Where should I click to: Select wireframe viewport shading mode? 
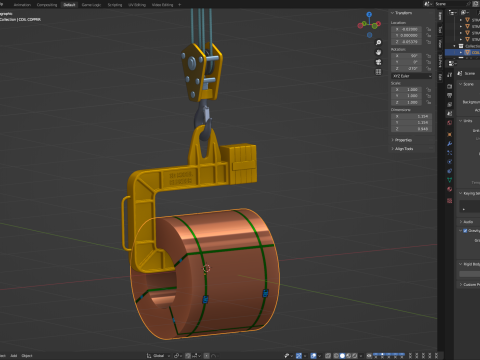click(x=336, y=356)
